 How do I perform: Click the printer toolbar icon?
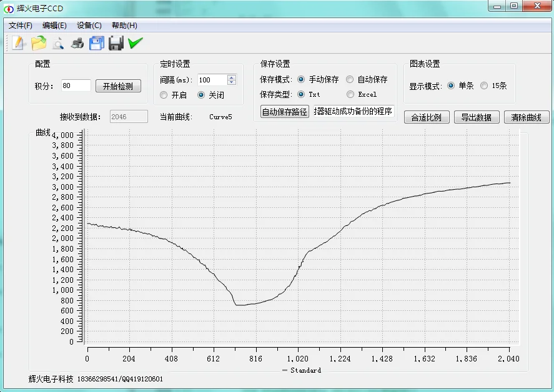pyautogui.click(x=77, y=43)
